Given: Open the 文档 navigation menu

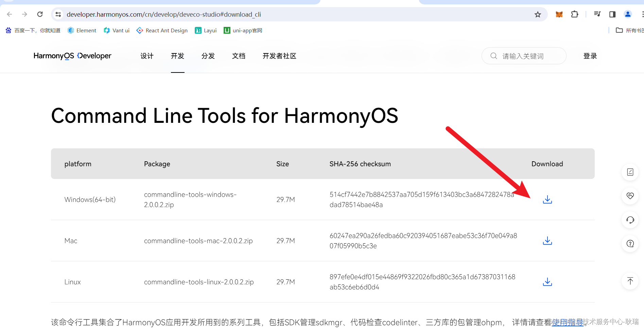Looking at the screenshot, I should [239, 56].
